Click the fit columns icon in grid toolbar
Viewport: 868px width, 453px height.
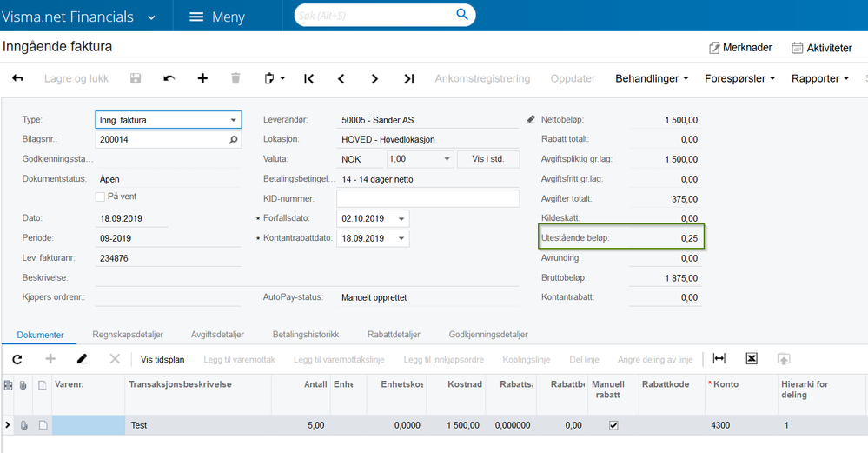click(x=719, y=358)
